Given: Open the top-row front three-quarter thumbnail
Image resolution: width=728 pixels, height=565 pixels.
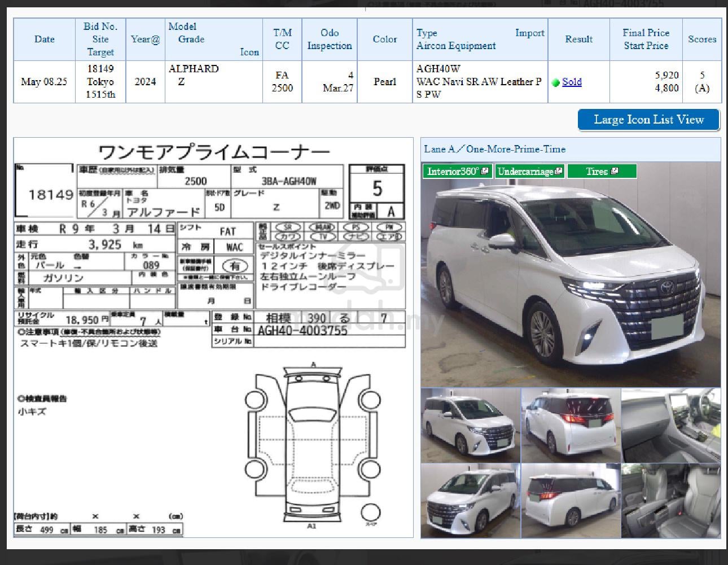Looking at the screenshot, I should [471, 425].
